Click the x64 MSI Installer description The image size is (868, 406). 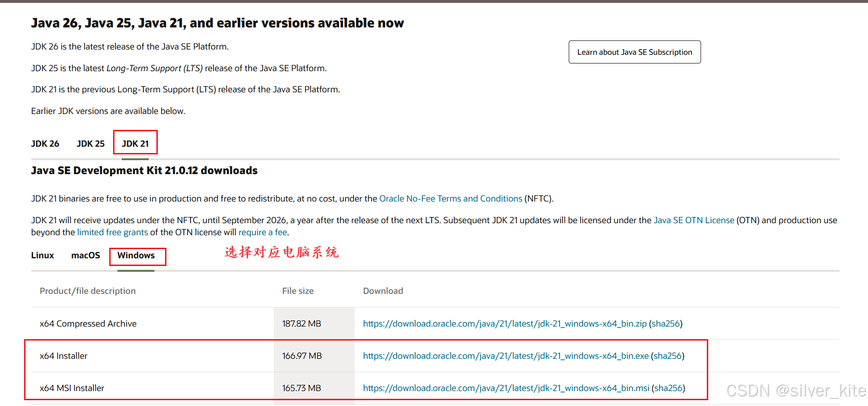[72, 388]
